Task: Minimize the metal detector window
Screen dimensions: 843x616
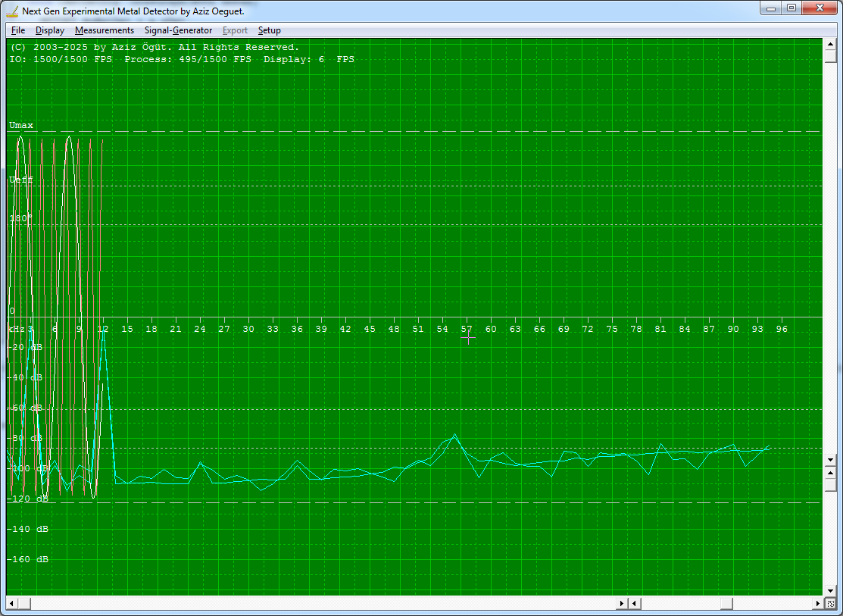Action: [x=772, y=8]
